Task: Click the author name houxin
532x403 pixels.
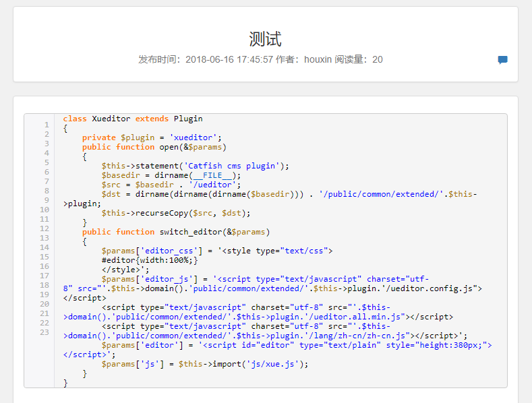Action: coord(318,59)
